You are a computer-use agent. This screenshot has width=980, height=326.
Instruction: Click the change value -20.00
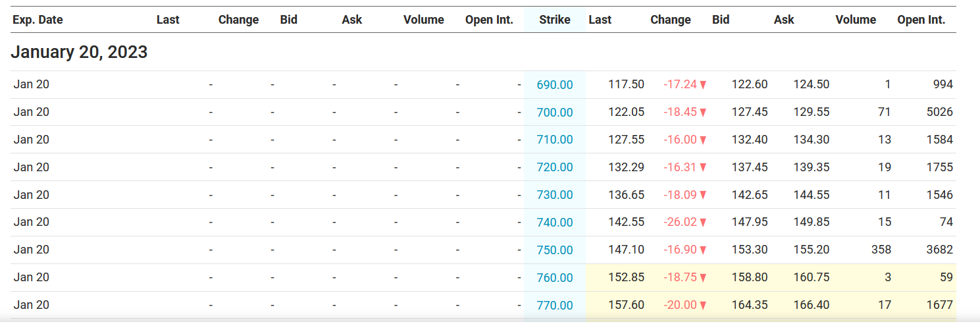click(680, 305)
